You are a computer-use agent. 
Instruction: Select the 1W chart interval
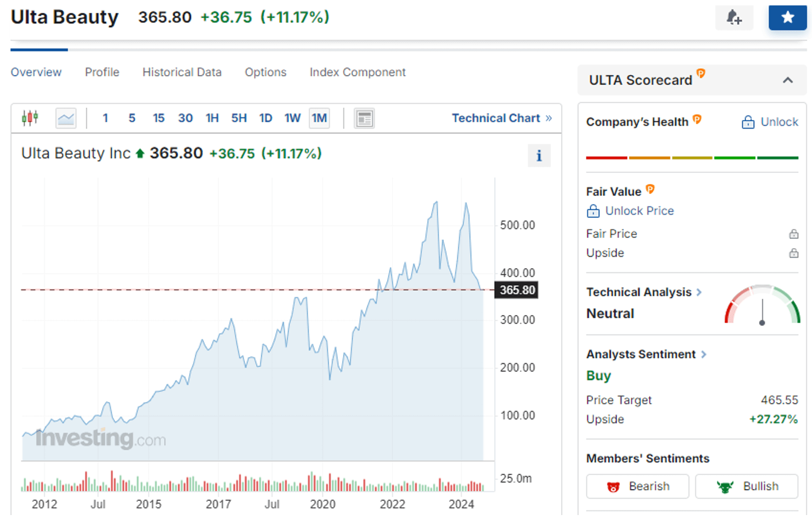click(x=292, y=118)
